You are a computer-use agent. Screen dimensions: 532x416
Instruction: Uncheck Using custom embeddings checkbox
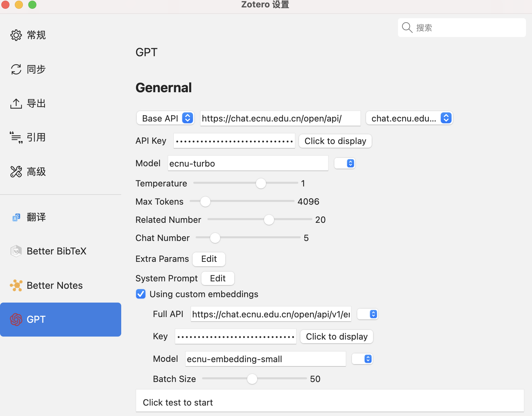coord(141,294)
